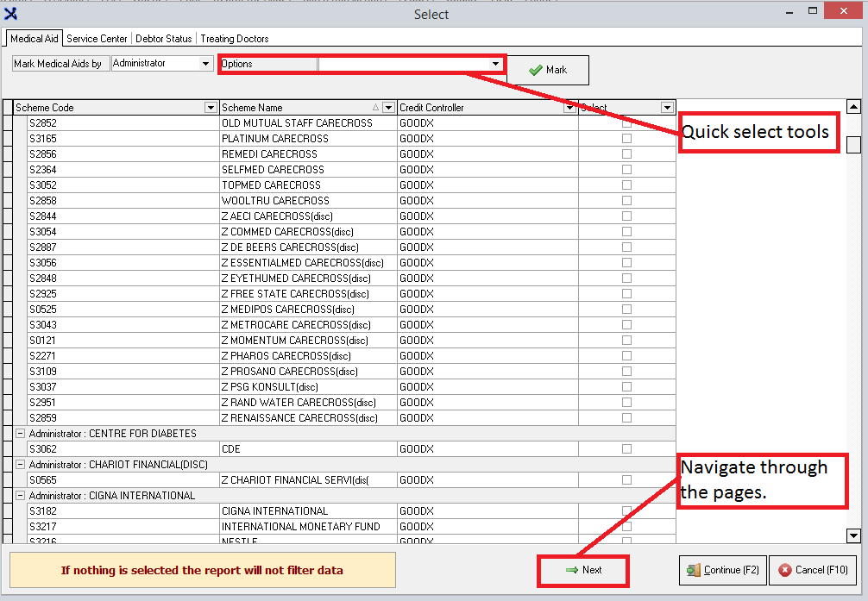
Task: Select the checkbox in the CDE row
Action: (626, 449)
